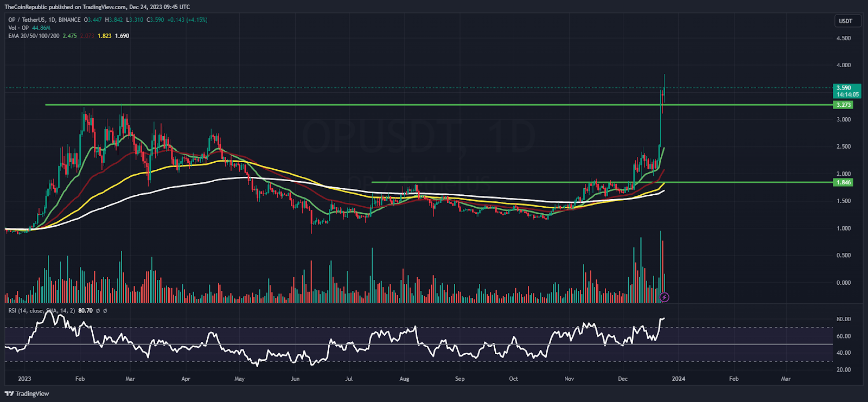
Task: Select the Vol · OP indicator legend
Action: tap(18, 28)
